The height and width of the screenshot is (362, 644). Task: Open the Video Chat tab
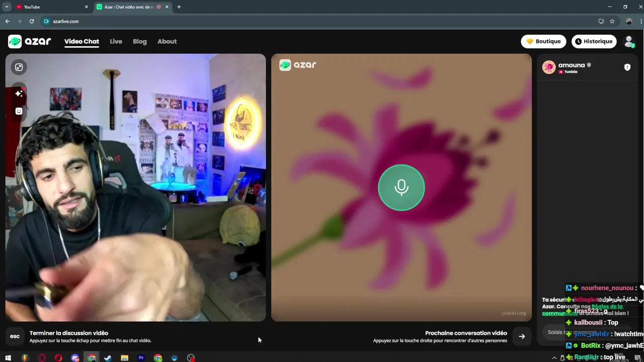[x=82, y=41]
